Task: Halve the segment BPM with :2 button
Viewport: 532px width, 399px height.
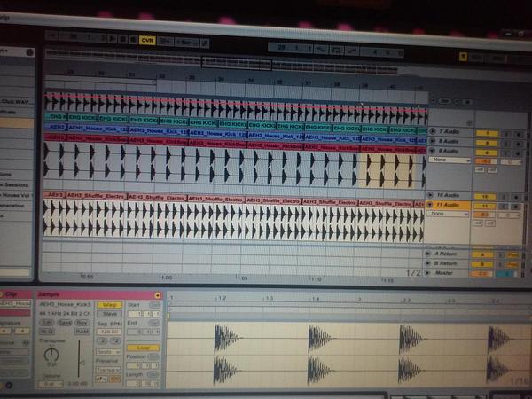Action: point(103,341)
